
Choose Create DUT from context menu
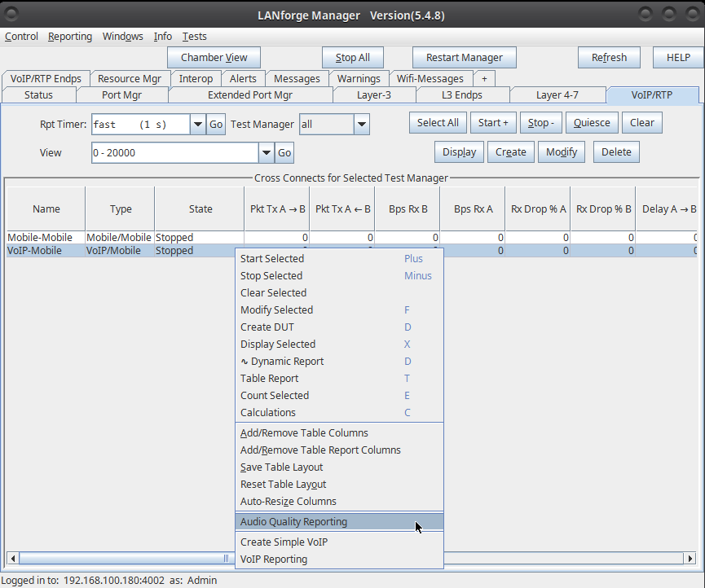click(x=340, y=327)
